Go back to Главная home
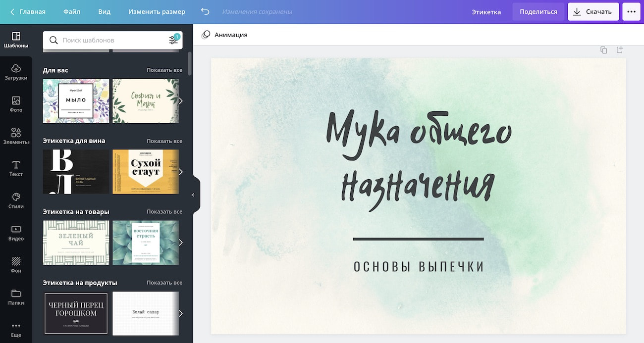 (x=28, y=11)
